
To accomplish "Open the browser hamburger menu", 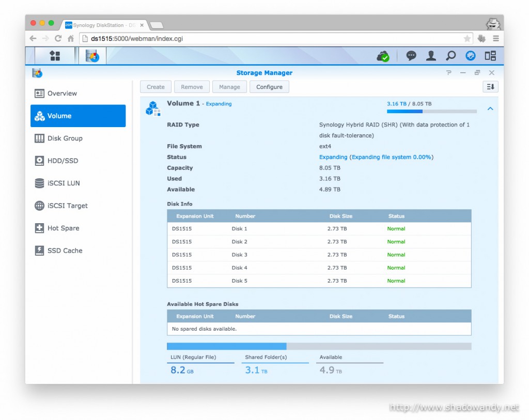I will click(495, 38).
